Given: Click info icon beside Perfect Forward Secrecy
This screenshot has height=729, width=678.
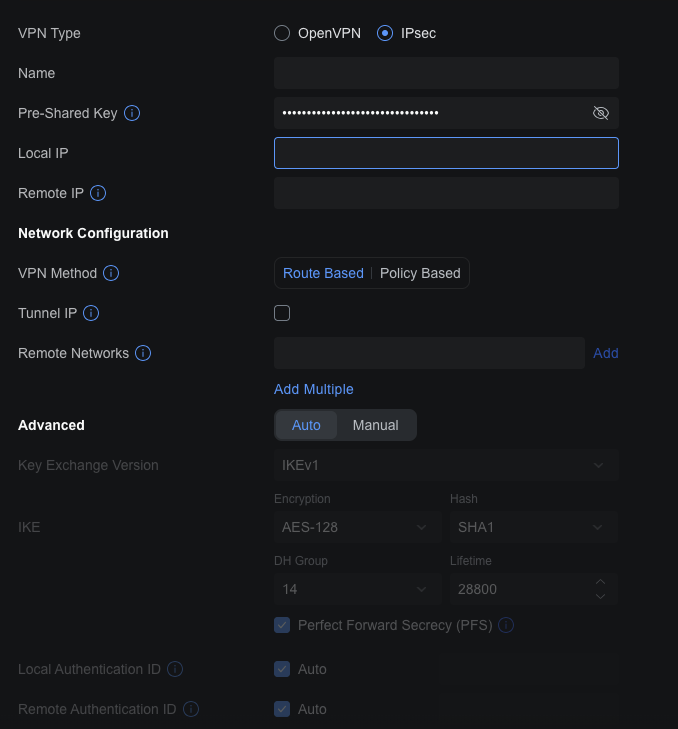Looking at the screenshot, I should [x=506, y=625].
